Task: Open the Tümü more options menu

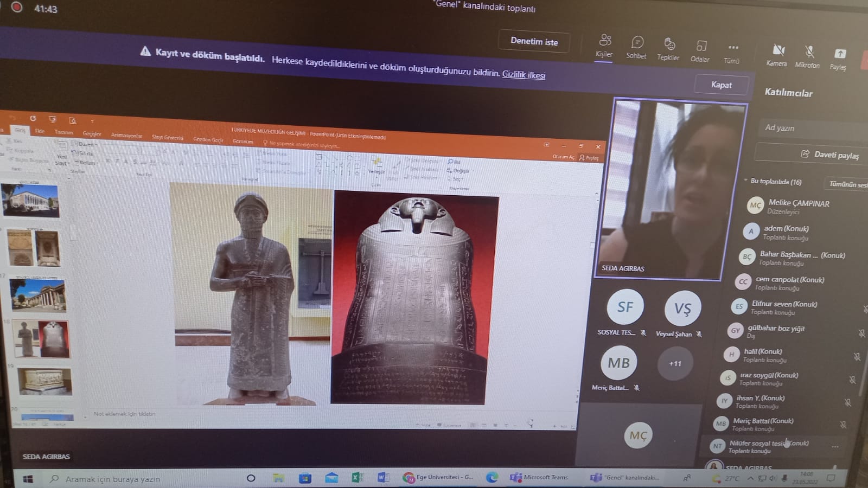Action: tap(732, 53)
